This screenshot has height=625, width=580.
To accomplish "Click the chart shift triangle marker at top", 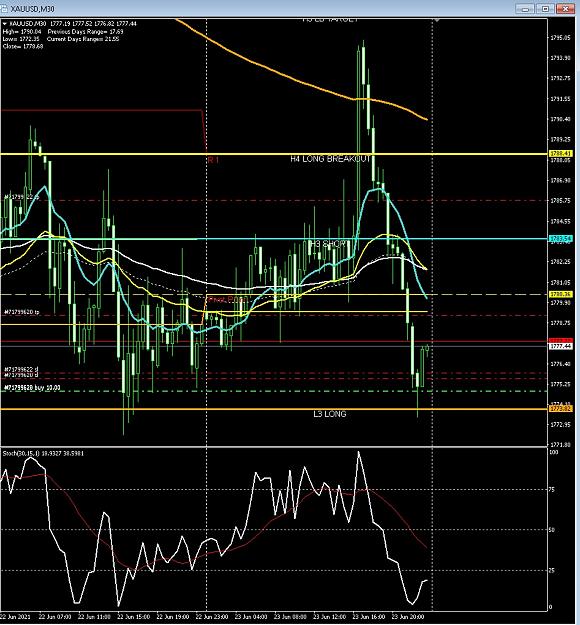I will click(437, 20).
